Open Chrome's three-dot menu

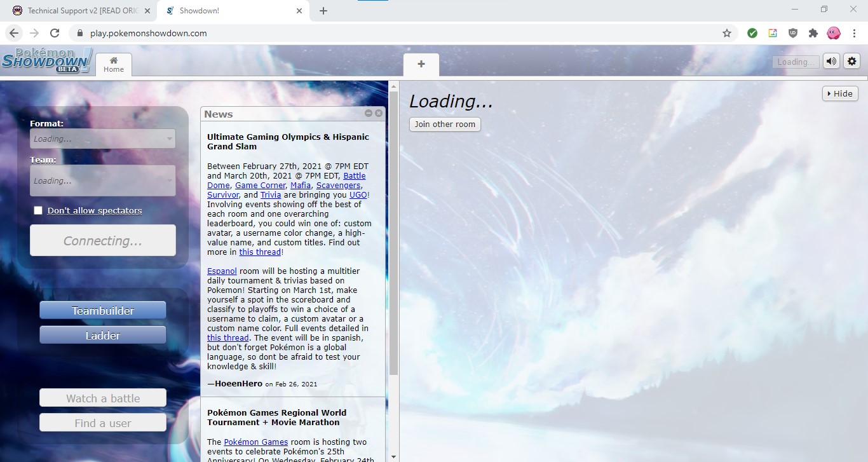[x=854, y=33]
